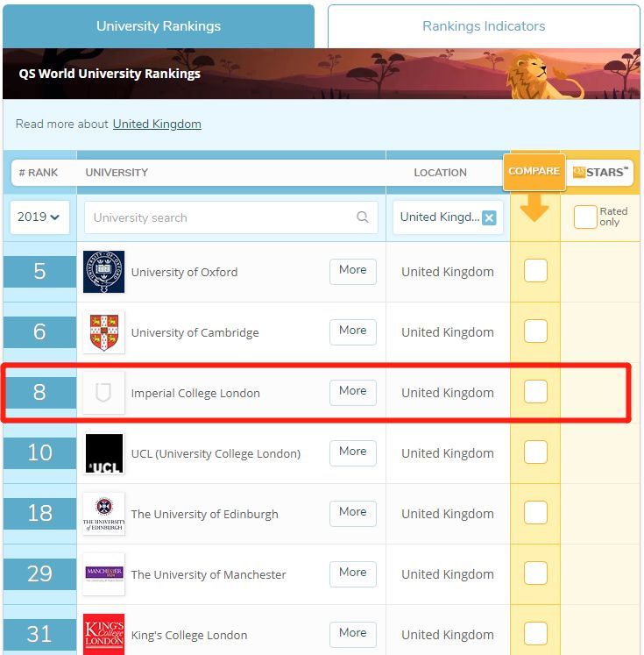Open the United Kingdom read-more link
Image resolution: width=644 pixels, height=655 pixels.
pyautogui.click(x=157, y=124)
